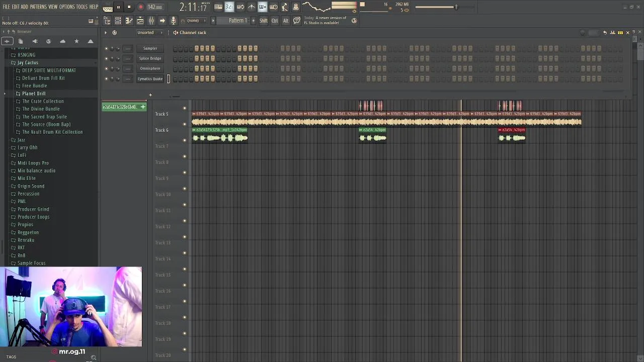Select the browser files icon

[x=21, y=41]
